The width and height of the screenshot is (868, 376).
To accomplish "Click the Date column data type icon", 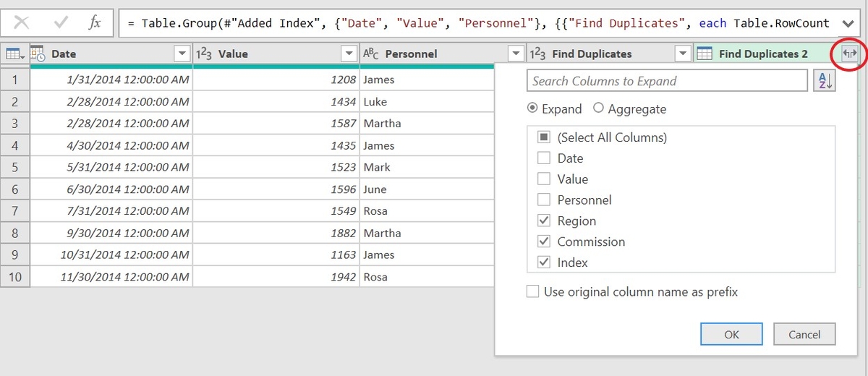I will tap(39, 54).
